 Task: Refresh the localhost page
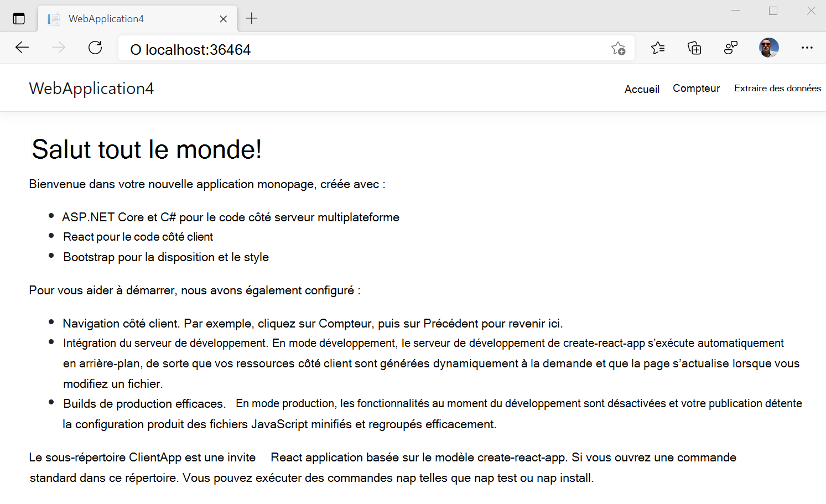[x=95, y=48]
